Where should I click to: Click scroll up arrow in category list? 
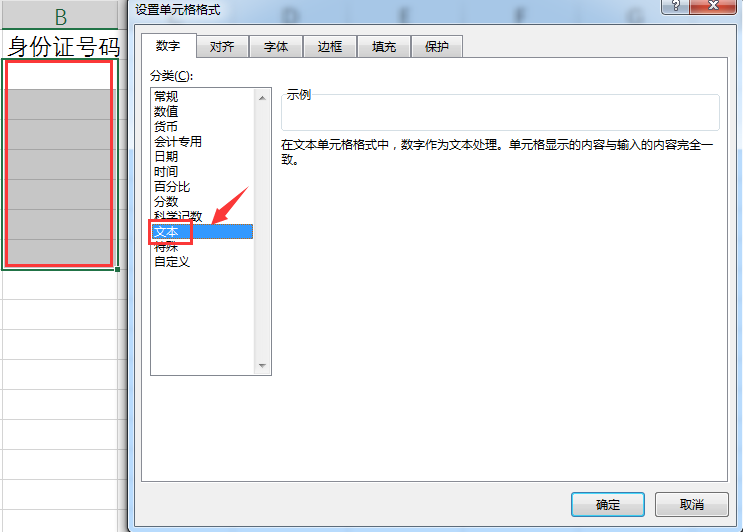pos(263,98)
